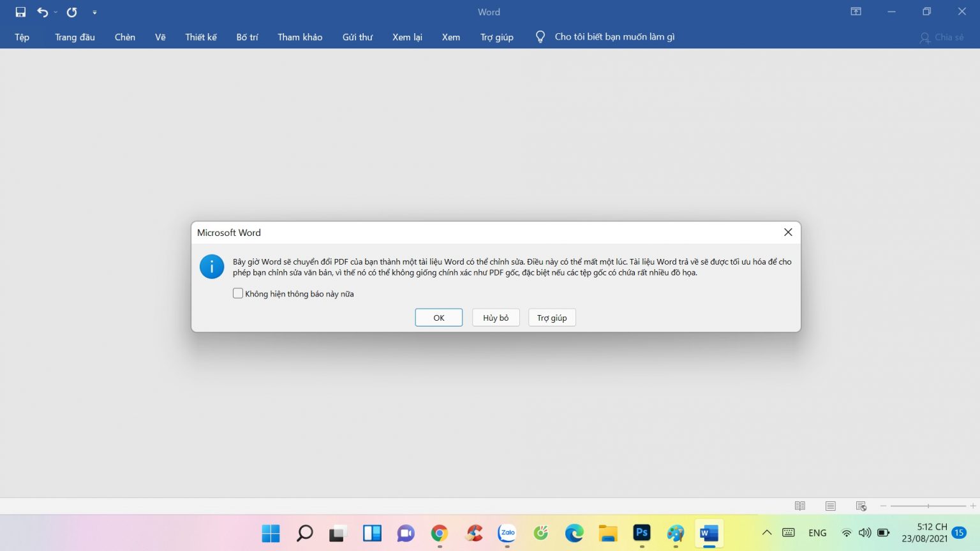Select Web Layout view icon
Image resolution: width=980 pixels, height=551 pixels.
click(x=861, y=506)
